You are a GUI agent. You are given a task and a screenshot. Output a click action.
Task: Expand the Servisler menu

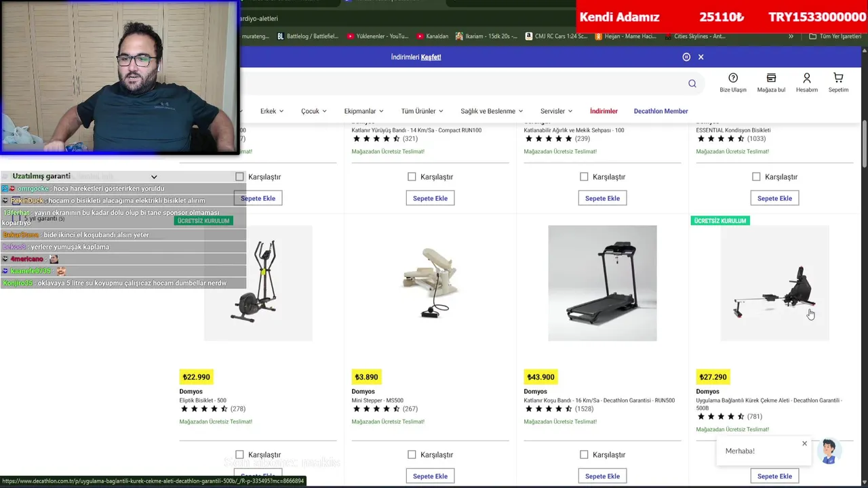[x=557, y=111]
